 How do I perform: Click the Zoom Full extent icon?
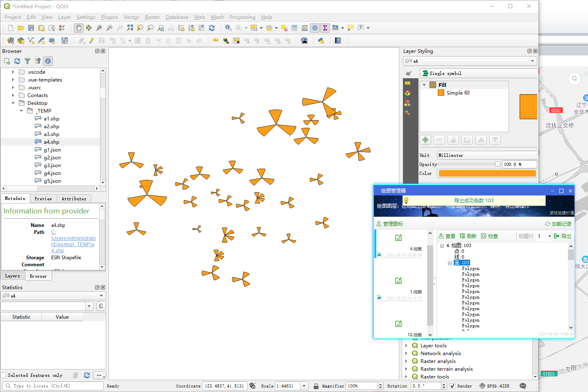tap(130, 28)
